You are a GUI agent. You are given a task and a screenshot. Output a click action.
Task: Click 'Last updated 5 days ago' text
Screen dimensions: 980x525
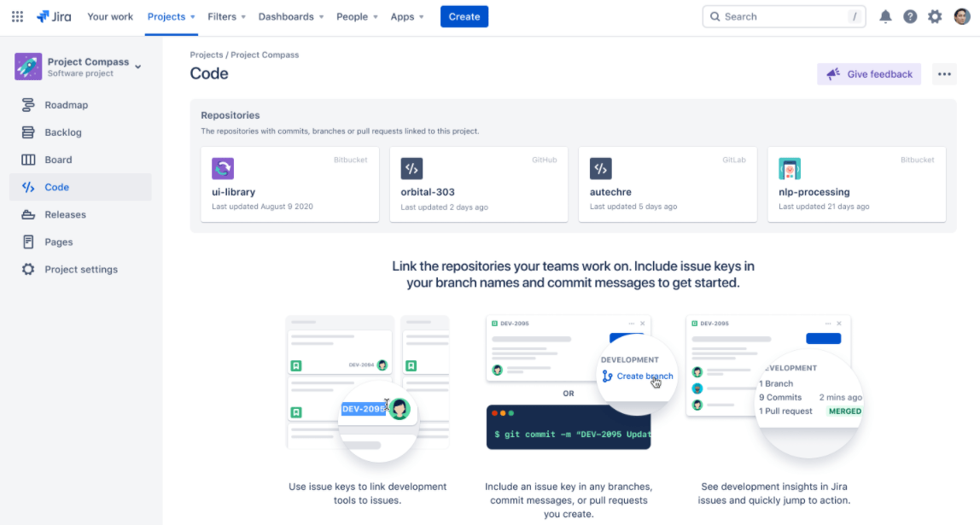pyautogui.click(x=633, y=207)
